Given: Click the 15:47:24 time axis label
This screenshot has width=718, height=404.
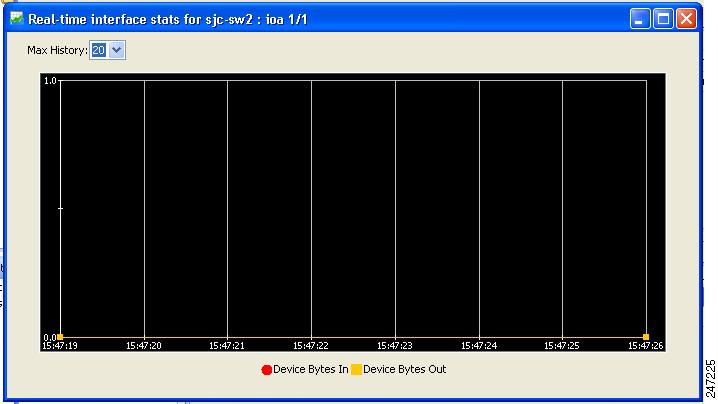Looking at the screenshot, I should pos(479,346).
